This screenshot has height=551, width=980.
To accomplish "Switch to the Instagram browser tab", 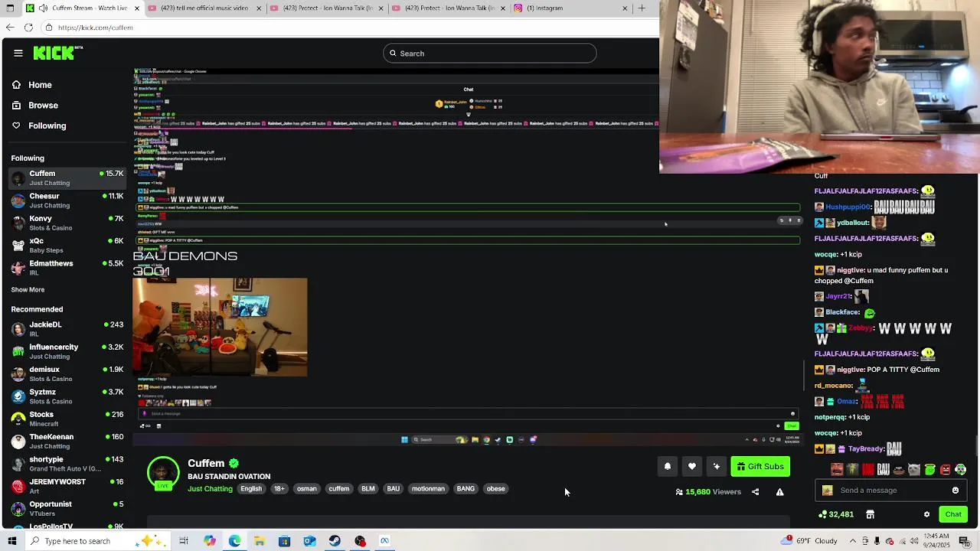I will pos(570,8).
